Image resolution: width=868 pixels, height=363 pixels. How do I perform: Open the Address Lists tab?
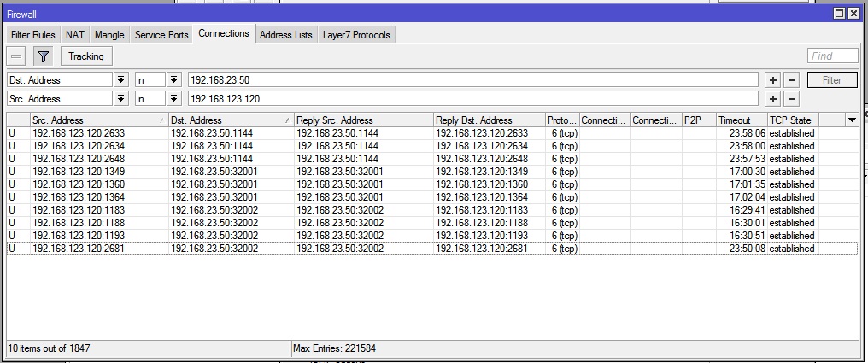click(x=286, y=35)
